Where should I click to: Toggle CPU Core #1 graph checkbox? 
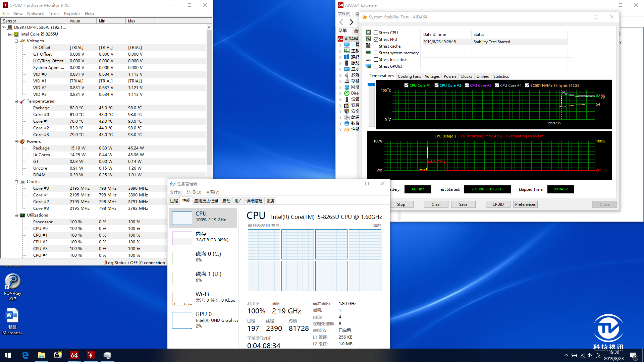pyautogui.click(x=406, y=85)
